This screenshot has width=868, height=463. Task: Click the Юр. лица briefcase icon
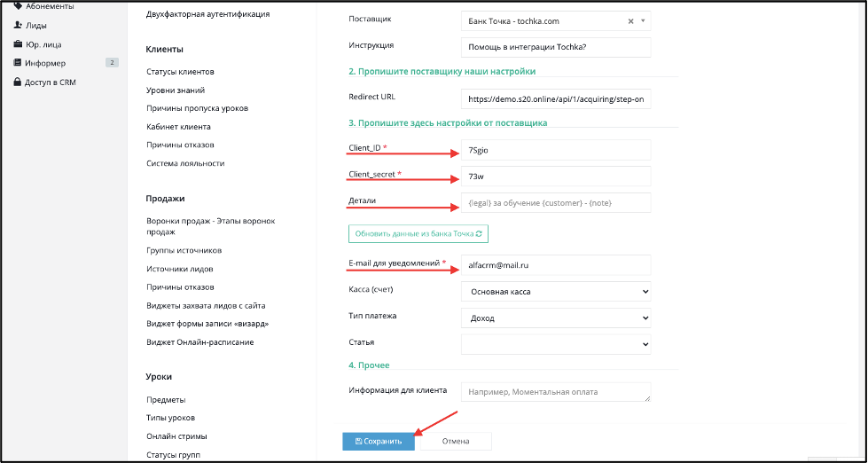(17, 44)
